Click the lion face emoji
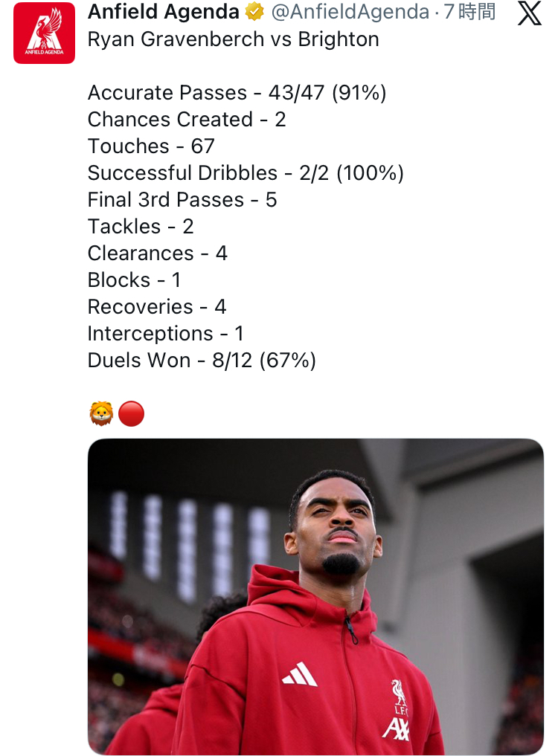Viewport: 558px width, 756px height. point(101,414)
